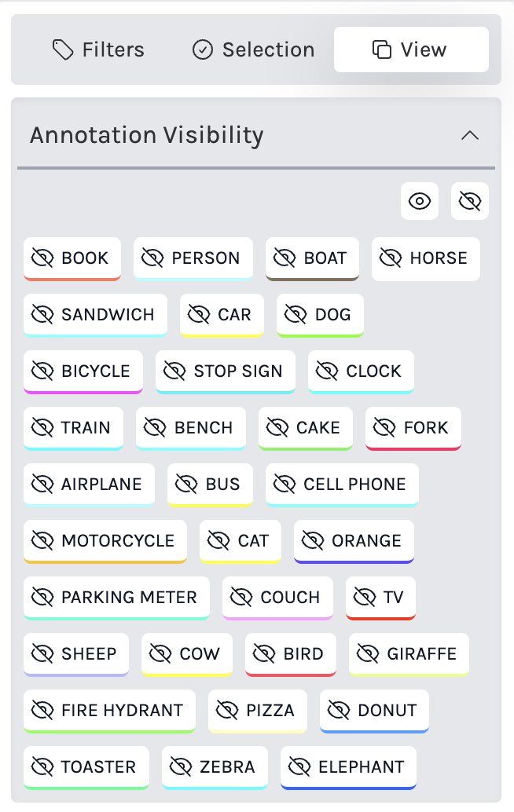Click the FIRE HYDRANT class button
Image resolution: width=514 pixels, height=812 pixels.
coord(109,711)
